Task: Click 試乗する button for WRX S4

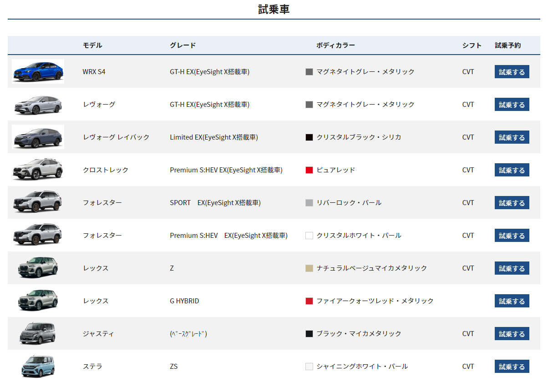Action: tap(512, 72)
